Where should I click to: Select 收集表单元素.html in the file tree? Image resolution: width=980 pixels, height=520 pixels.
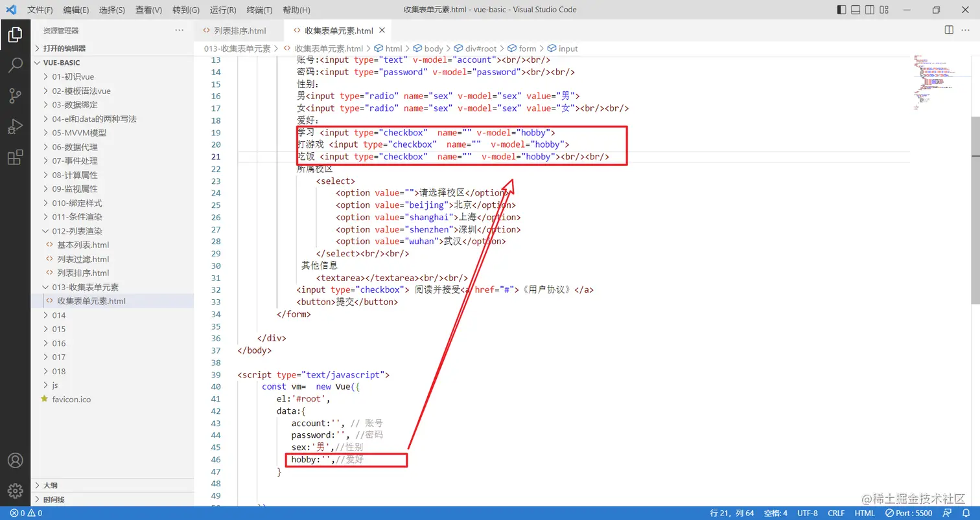point(113,301)
